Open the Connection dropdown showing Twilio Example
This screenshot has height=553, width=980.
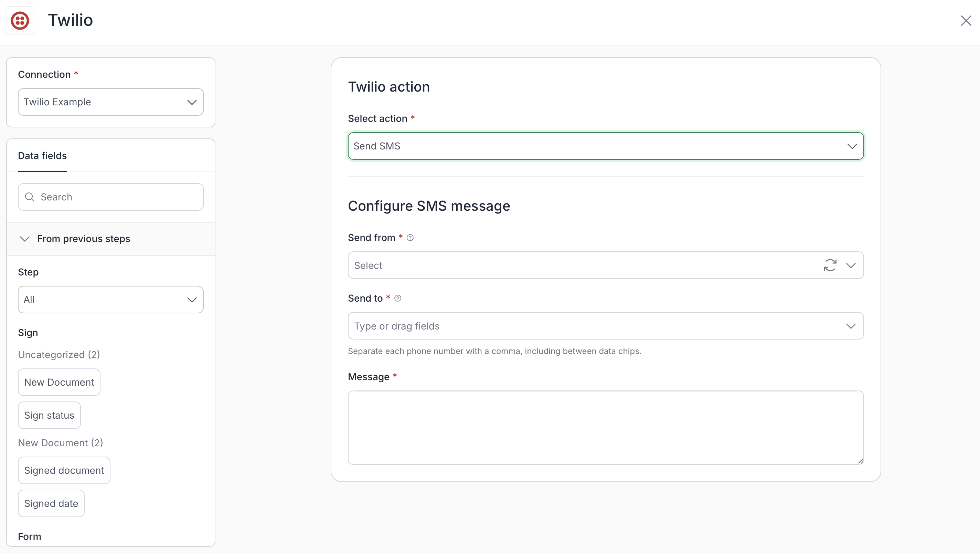pyautogui.click(x=110, y=102)
